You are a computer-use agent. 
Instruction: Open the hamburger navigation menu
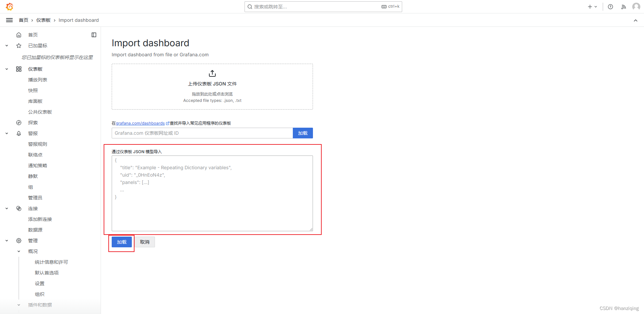coord(9,20)
